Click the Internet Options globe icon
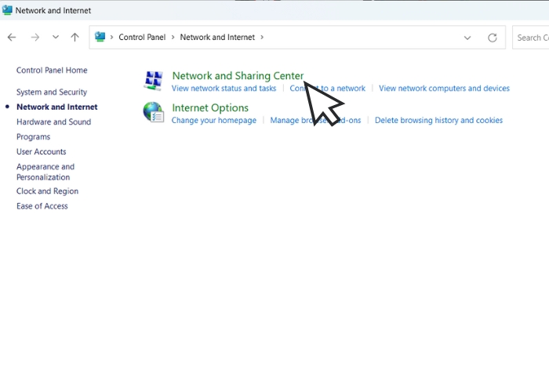This screenshot has width=549, height=392. (x=154, y=112)
